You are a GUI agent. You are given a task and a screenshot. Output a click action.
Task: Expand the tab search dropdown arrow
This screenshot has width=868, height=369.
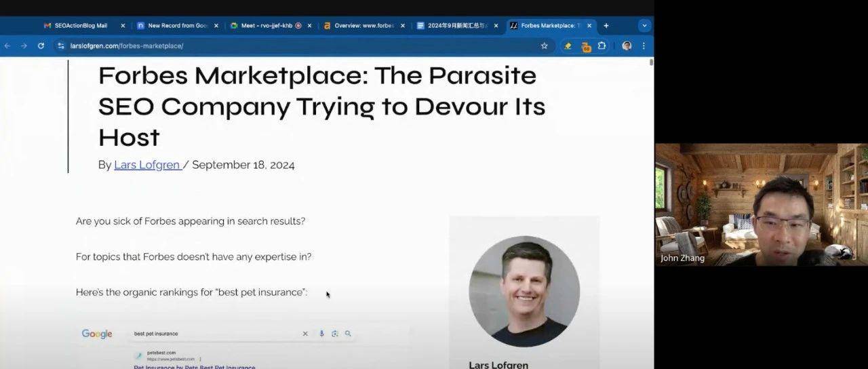(x=644, y=25)
